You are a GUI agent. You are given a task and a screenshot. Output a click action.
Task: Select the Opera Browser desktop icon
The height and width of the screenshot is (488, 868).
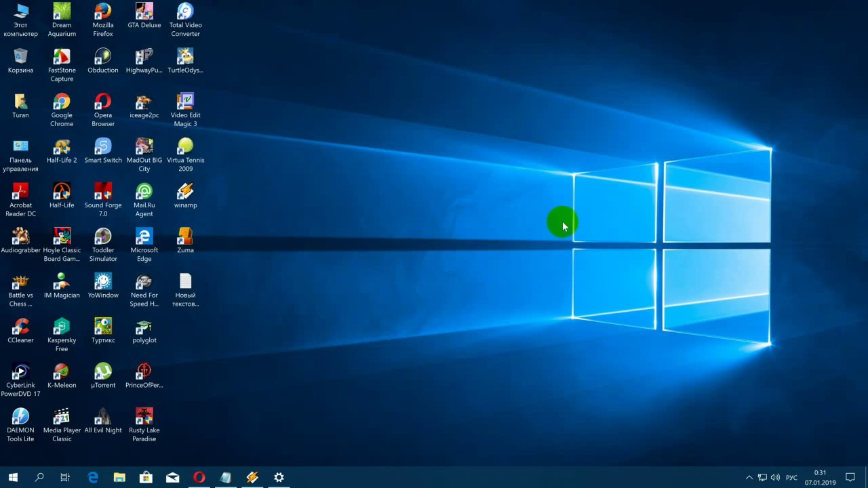click(x=103, y=110)
